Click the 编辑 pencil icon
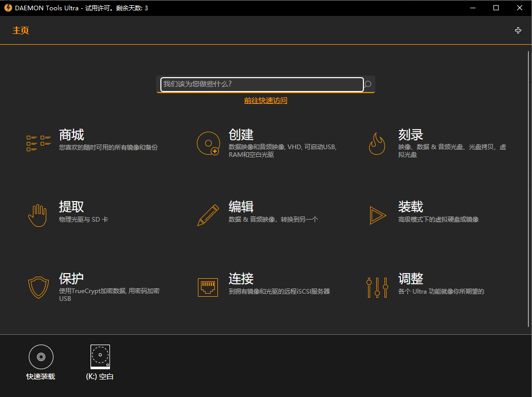 point(208,215)
